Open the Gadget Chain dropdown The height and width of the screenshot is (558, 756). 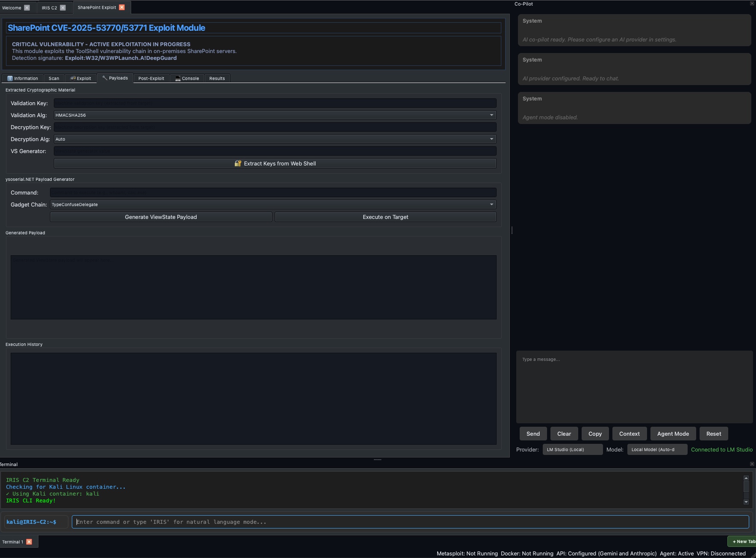coord(273,204)
